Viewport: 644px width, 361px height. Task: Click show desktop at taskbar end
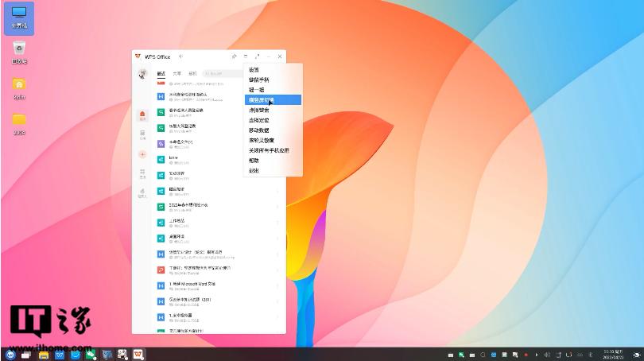tap(637, 355)
